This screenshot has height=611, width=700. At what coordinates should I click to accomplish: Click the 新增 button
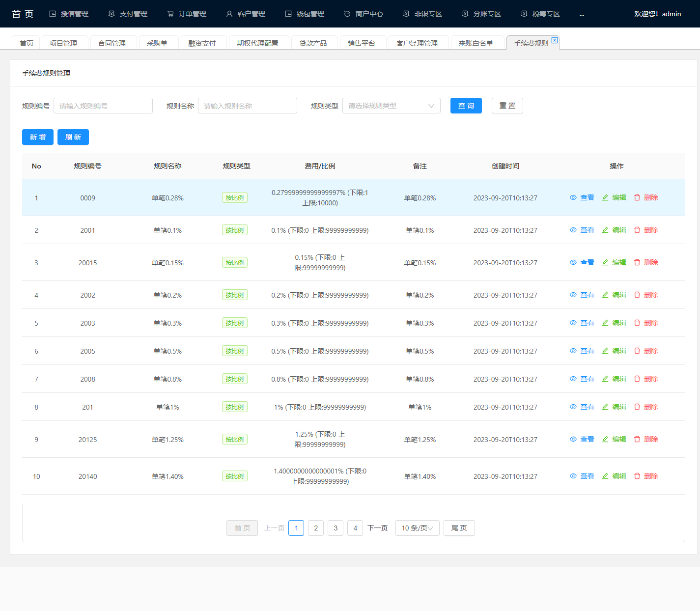pos(38,137)
